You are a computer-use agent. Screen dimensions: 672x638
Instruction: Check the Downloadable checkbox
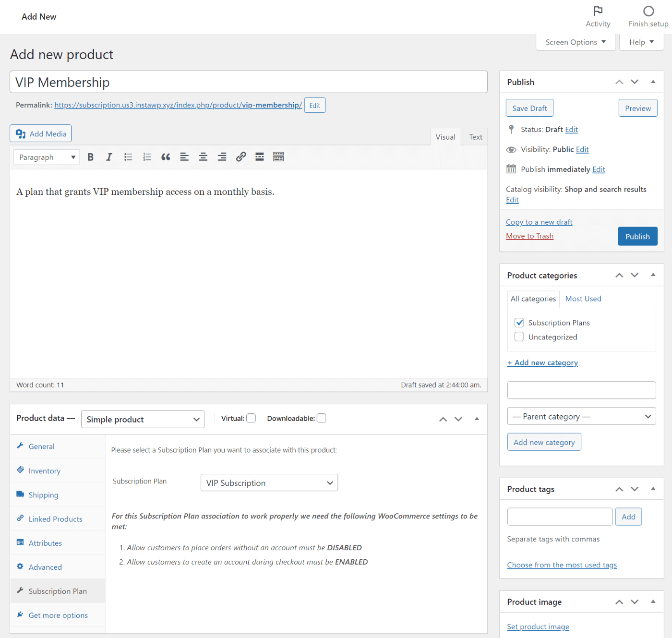(322, 418)
